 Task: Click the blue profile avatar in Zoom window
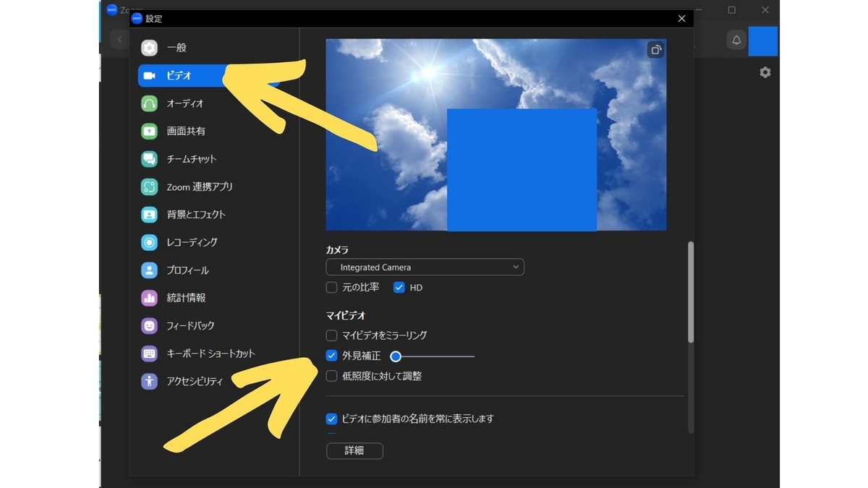coord(763,41)
